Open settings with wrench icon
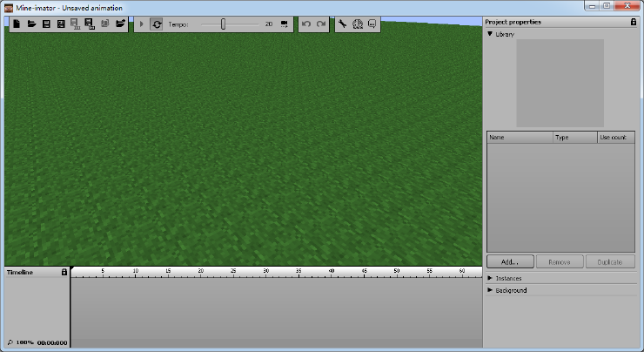 pos(343,24)
